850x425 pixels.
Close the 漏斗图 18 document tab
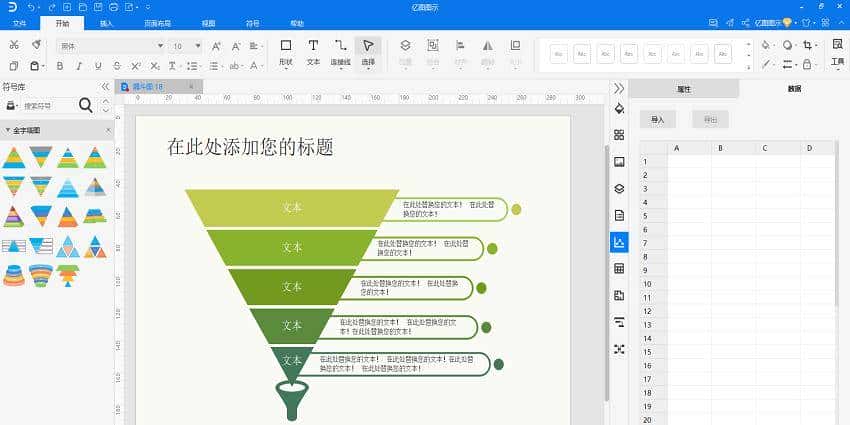tap(191, 86)
